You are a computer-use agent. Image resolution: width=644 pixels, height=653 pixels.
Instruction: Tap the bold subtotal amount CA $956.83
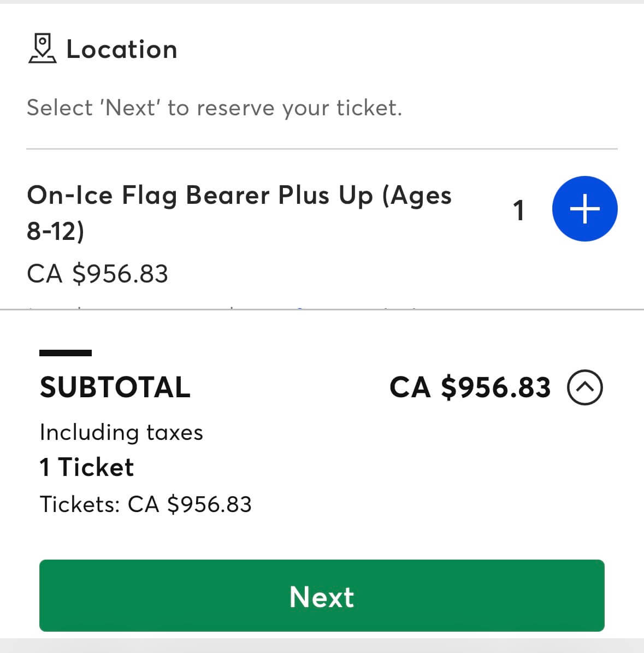click(470, 387)
